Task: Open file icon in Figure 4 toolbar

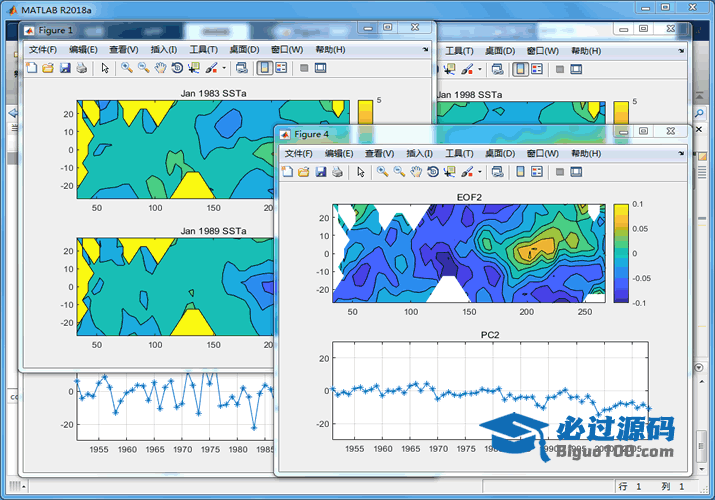Action: pos(304,172)
